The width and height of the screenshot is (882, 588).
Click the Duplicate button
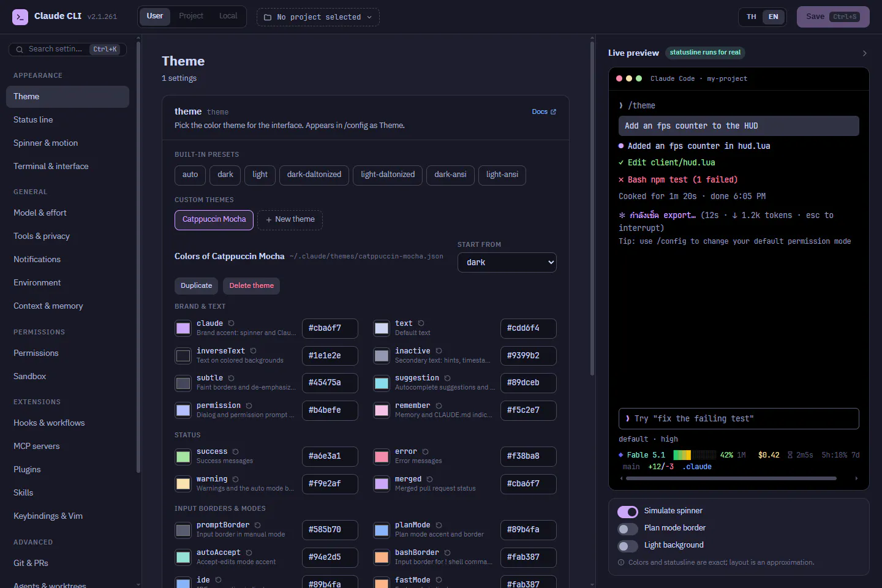pos(197,286)
